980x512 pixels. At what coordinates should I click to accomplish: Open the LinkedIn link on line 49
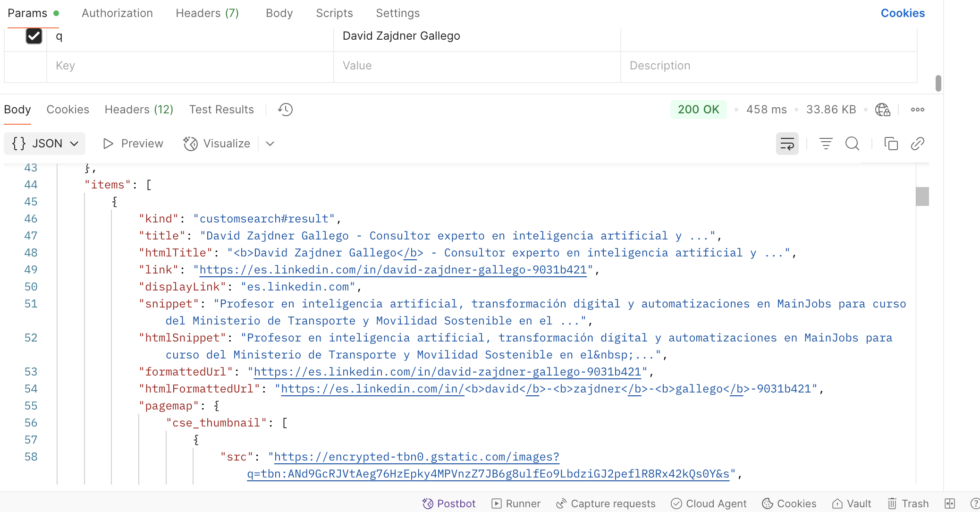tap(393, 270)
